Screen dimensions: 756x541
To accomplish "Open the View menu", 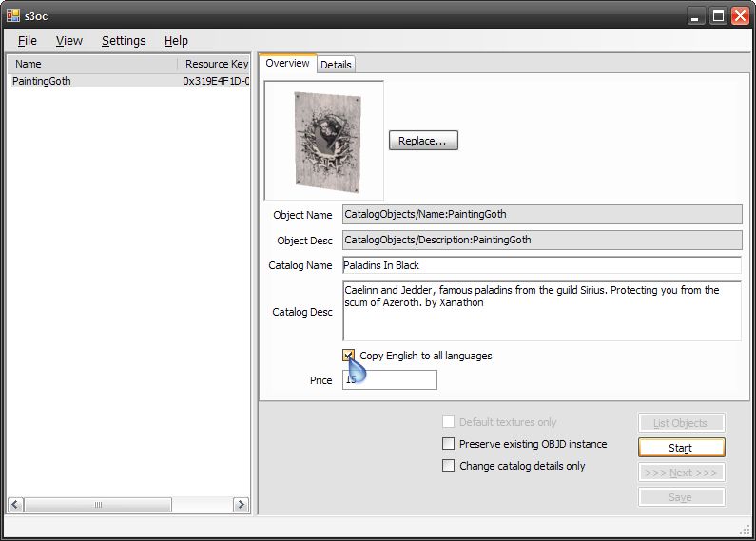I will pyautogui.click(x=68, y=41).
